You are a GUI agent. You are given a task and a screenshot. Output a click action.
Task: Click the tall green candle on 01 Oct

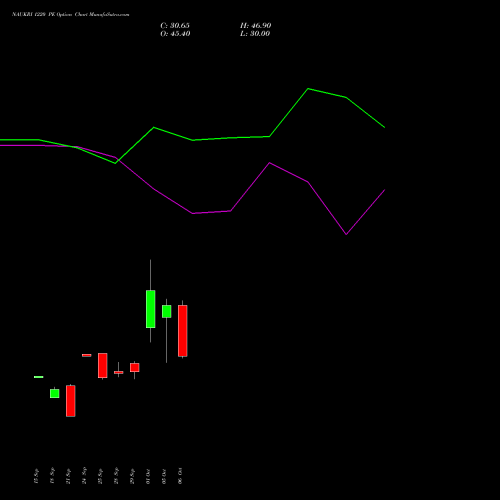[x=150, y=309]
